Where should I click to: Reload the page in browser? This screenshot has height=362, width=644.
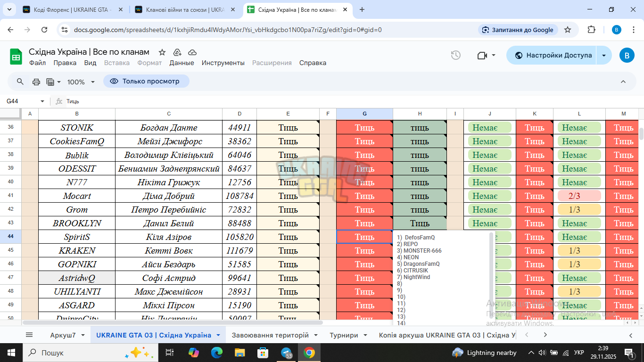(44, 30)
